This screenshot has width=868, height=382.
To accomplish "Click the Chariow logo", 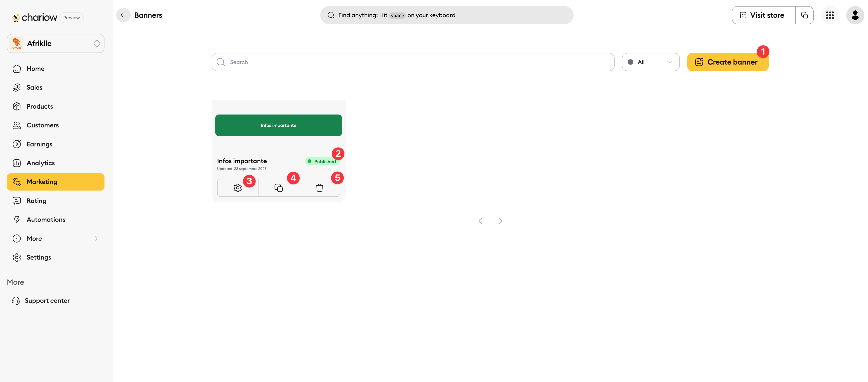I will tap(34, 17).
